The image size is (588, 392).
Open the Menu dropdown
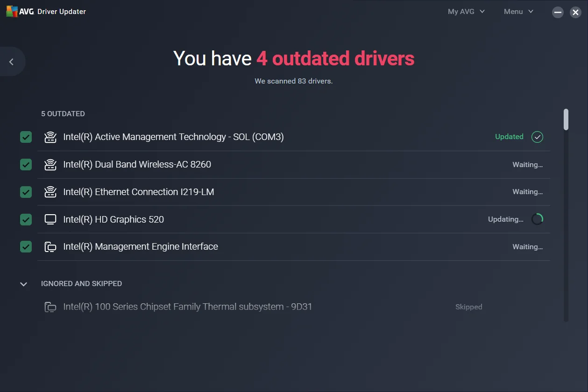pos(517,11)
